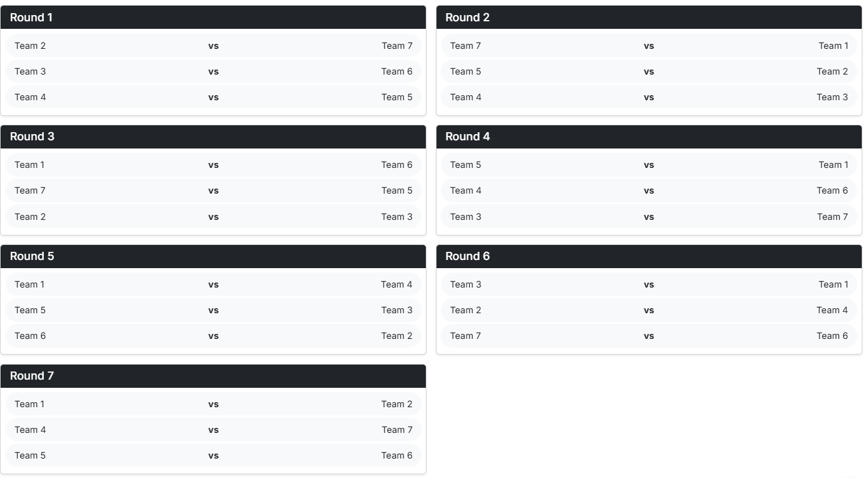Image resolution: width=868 pixels, height=478 pixels.
Task: Click the Round 3 header
Action: 32,137
